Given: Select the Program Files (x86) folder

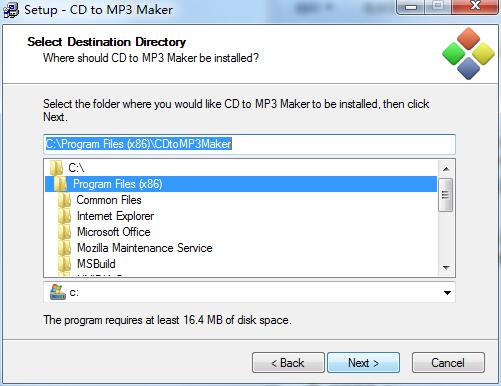Looking at the screenshot, I should pyautogui.click(x=241, y=184).
